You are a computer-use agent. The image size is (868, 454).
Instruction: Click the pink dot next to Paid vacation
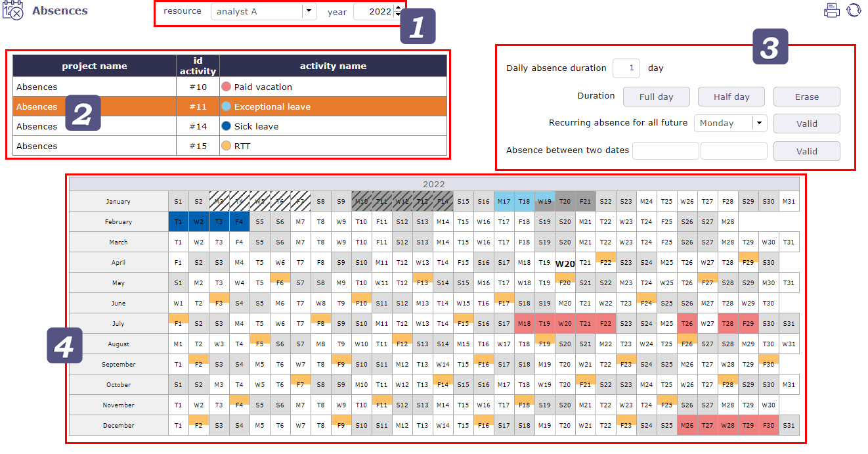[227, 86]
